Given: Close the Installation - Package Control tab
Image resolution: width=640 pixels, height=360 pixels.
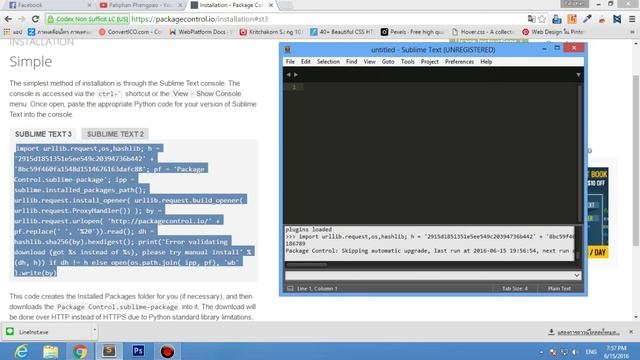Looking at the screenshot, I should pyautogui.click(x=271, y=5).
